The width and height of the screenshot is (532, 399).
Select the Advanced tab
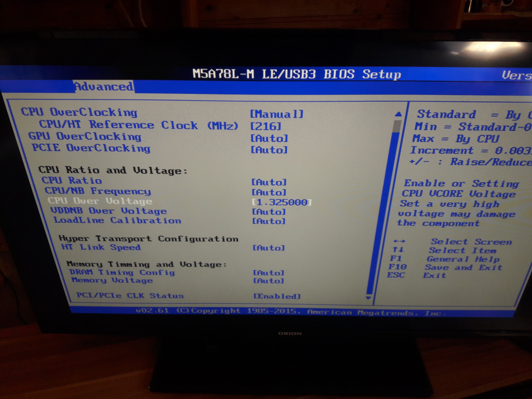104,86
